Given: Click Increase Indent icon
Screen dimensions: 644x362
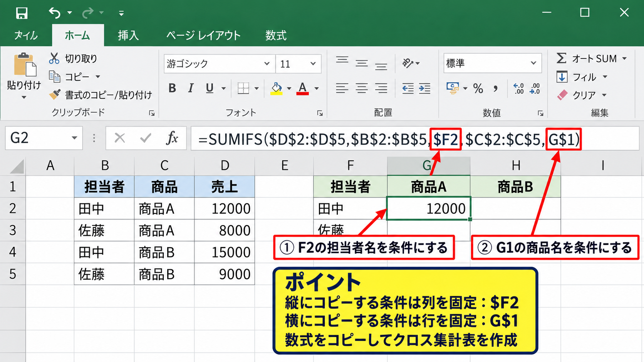Looking at the screenshot, I should click(x=424, y=88).
